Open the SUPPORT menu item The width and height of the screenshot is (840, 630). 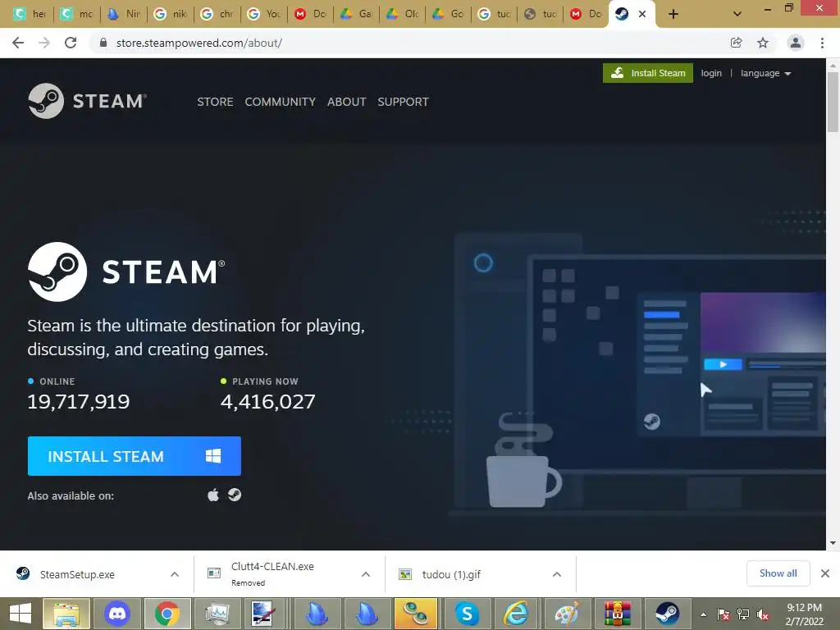point(403,102)
